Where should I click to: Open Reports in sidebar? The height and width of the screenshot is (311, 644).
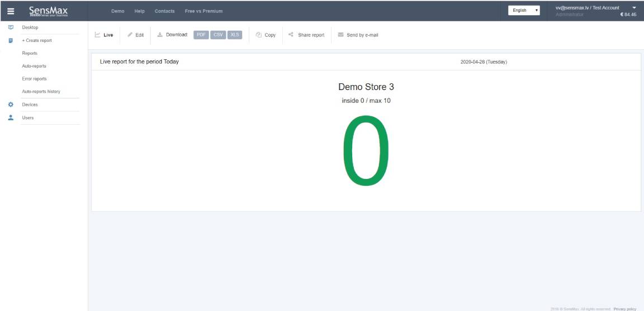30,53
